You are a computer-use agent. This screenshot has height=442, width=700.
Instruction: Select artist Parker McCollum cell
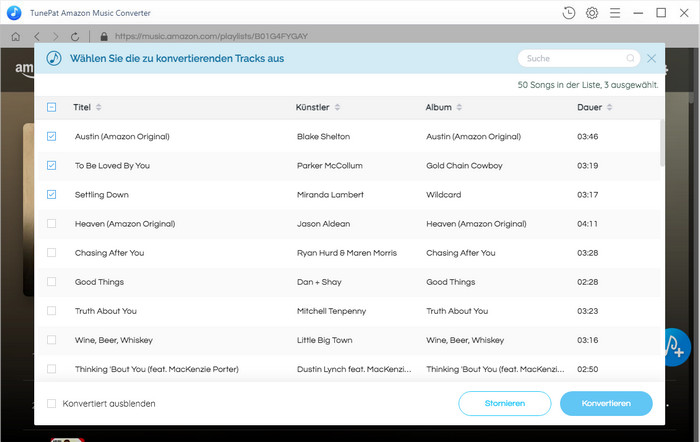330,166
